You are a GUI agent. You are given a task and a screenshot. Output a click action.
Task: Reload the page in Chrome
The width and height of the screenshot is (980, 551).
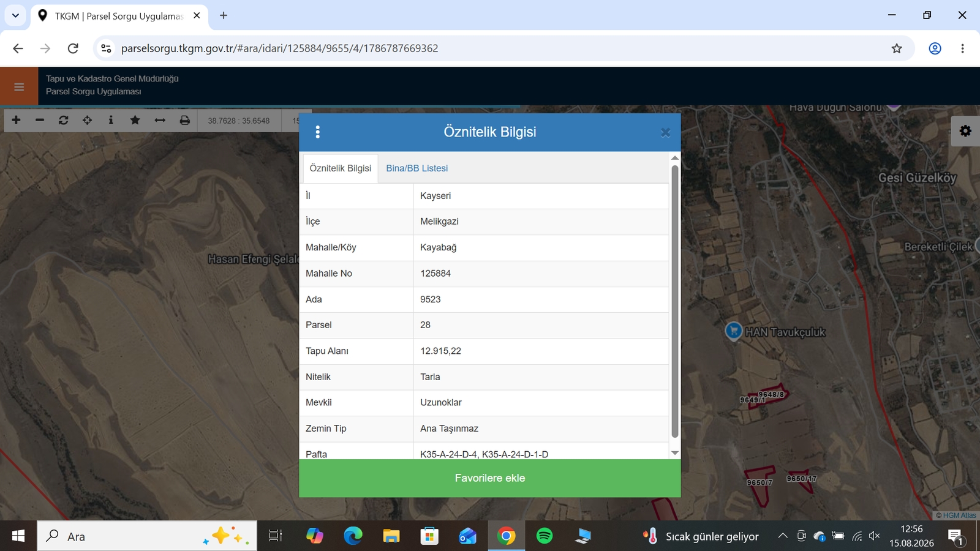[x=73, y=48]
